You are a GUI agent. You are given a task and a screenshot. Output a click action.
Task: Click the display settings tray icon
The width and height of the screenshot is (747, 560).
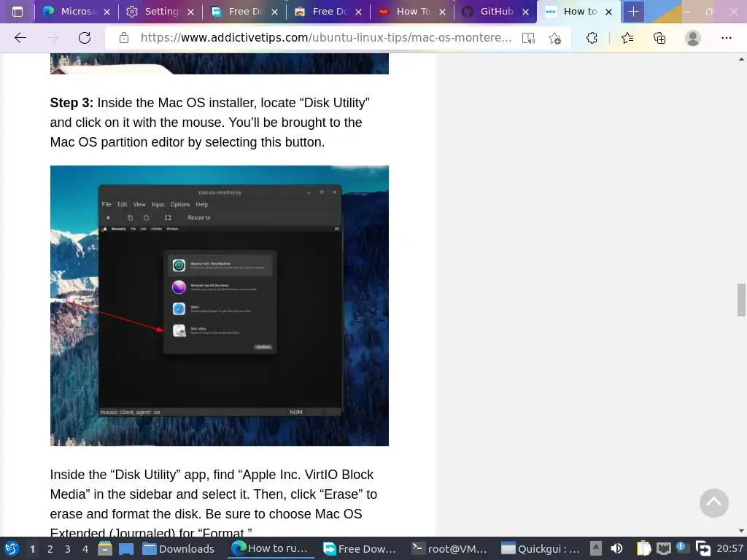703,548
